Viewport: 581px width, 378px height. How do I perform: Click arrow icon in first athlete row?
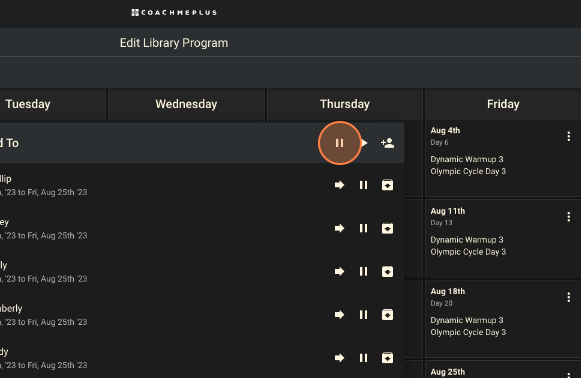[339, 185]
